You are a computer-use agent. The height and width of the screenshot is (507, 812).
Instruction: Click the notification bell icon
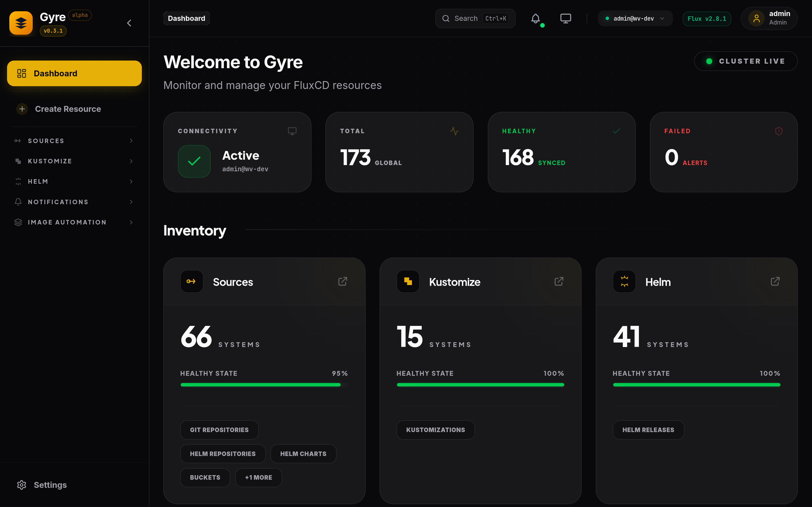[x=535, y=18]
